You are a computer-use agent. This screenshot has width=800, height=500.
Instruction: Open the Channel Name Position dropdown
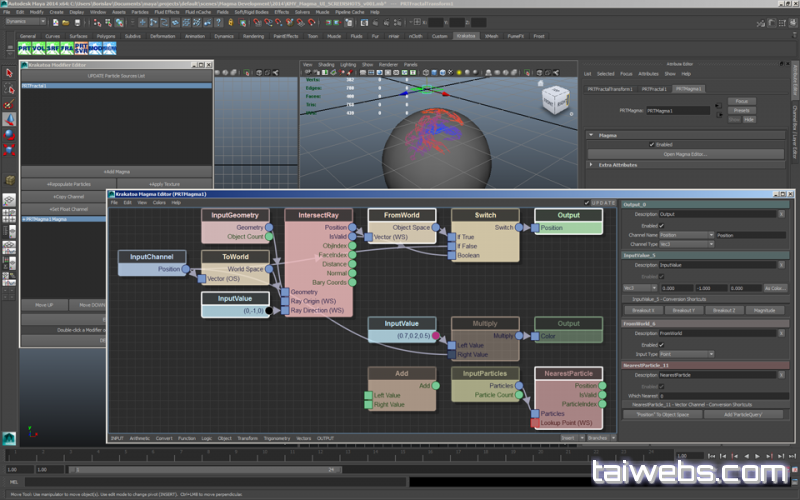click(686, 235)
